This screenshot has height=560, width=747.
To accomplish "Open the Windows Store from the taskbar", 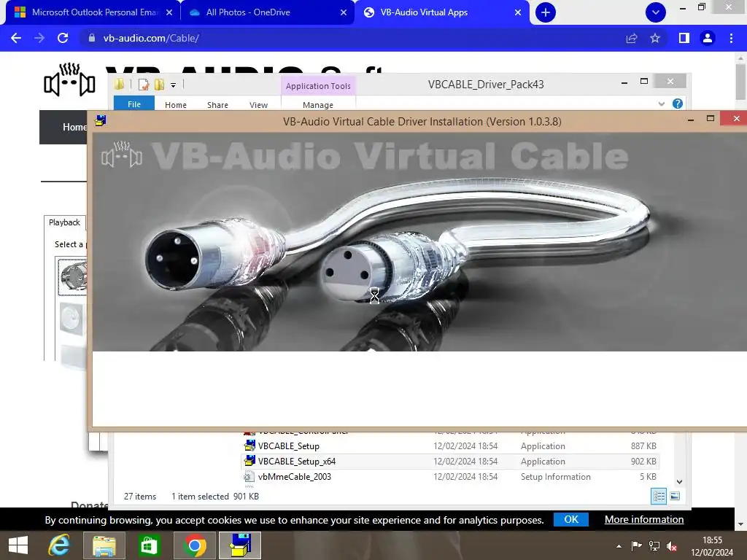I will click(x=149, y=545).
